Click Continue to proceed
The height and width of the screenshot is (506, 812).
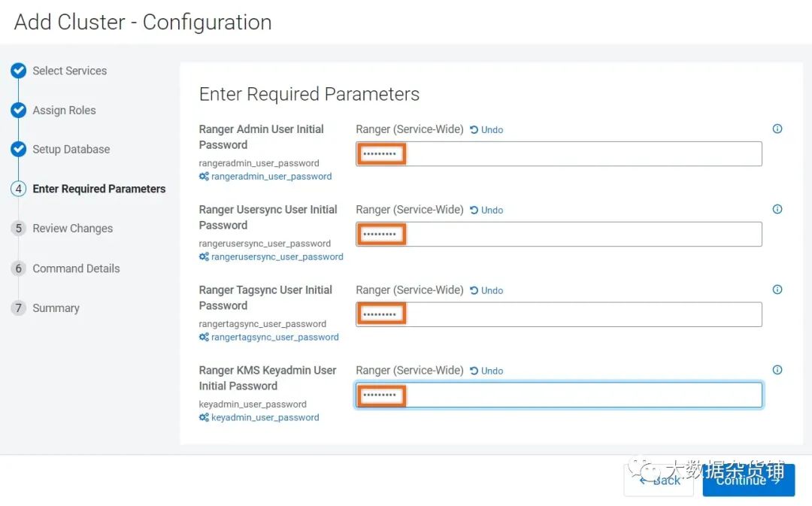[x=748, y=480]
